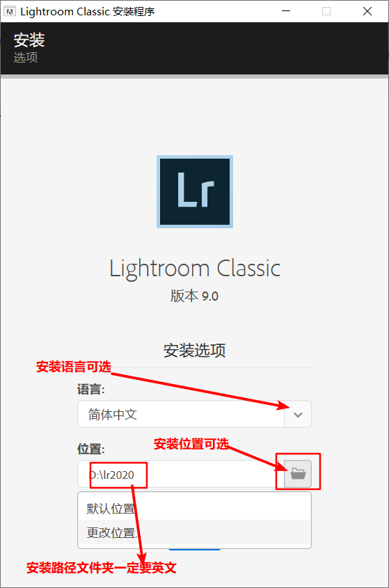Click the Lightroom Classic product name
This screenshot has width=389, height=588.
195,269
